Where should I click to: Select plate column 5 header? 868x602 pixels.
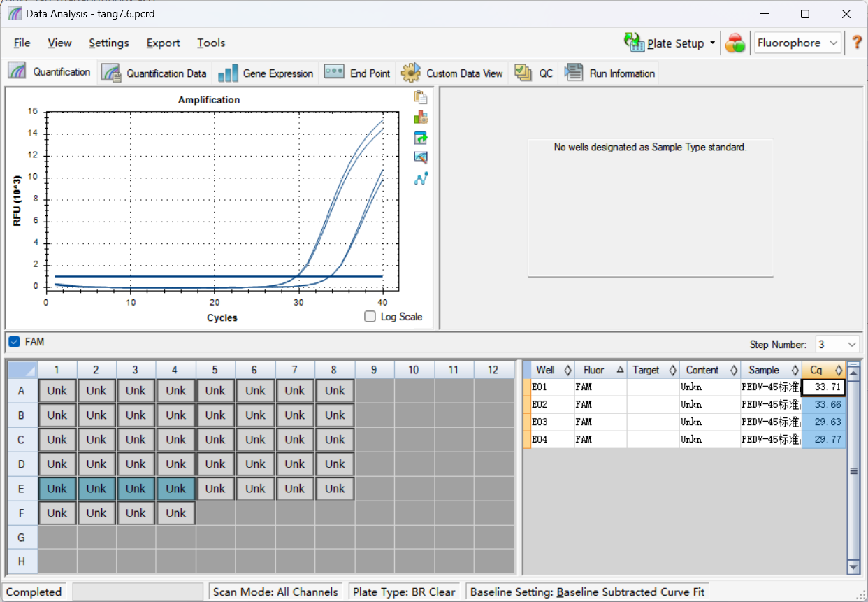[x=215, y=370]
